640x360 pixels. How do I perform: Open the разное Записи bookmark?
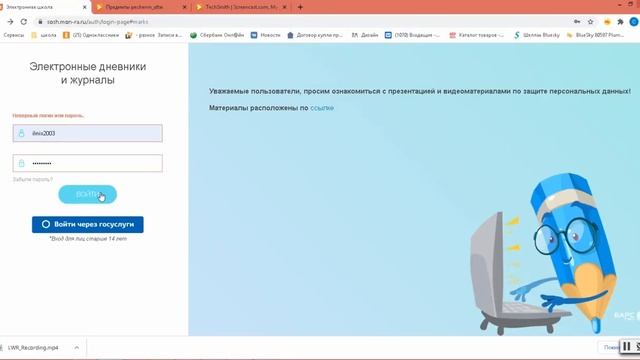coord(153,35)
